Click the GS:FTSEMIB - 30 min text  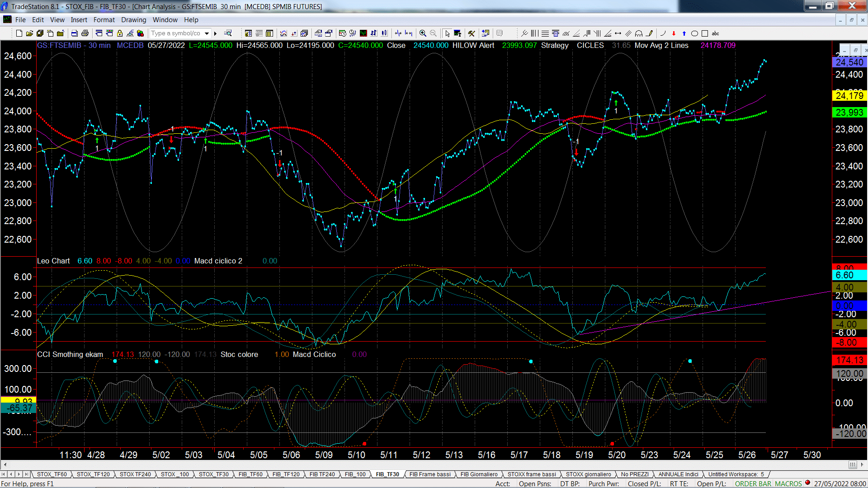point(74,45)
